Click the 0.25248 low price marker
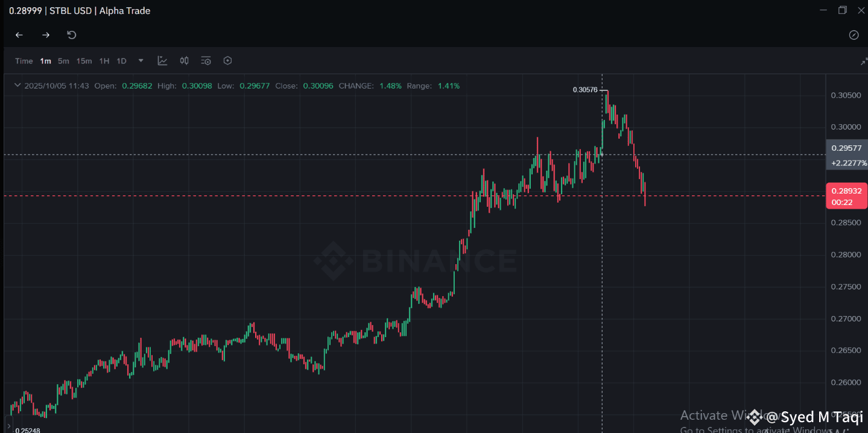The image size is (868, 433). 28,430
